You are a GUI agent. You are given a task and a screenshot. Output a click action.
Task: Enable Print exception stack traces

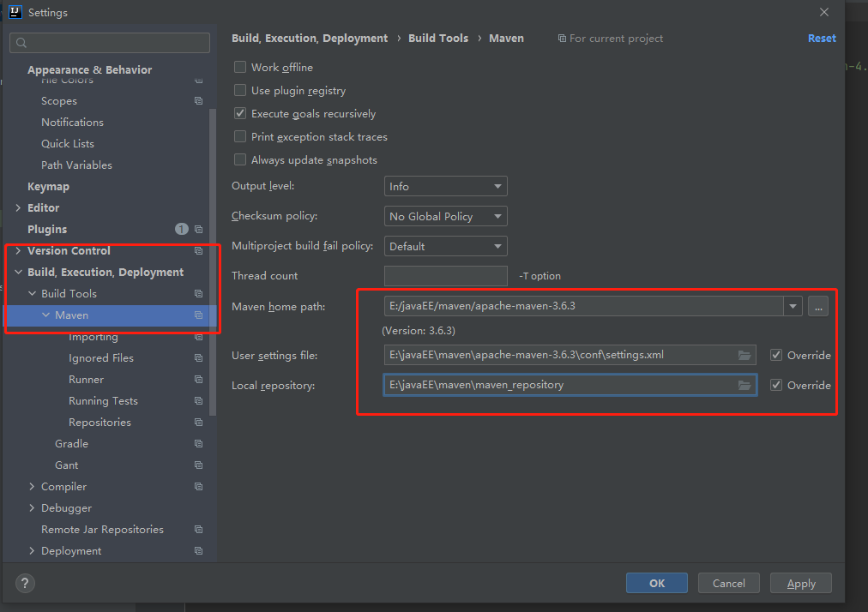[240, 136]
